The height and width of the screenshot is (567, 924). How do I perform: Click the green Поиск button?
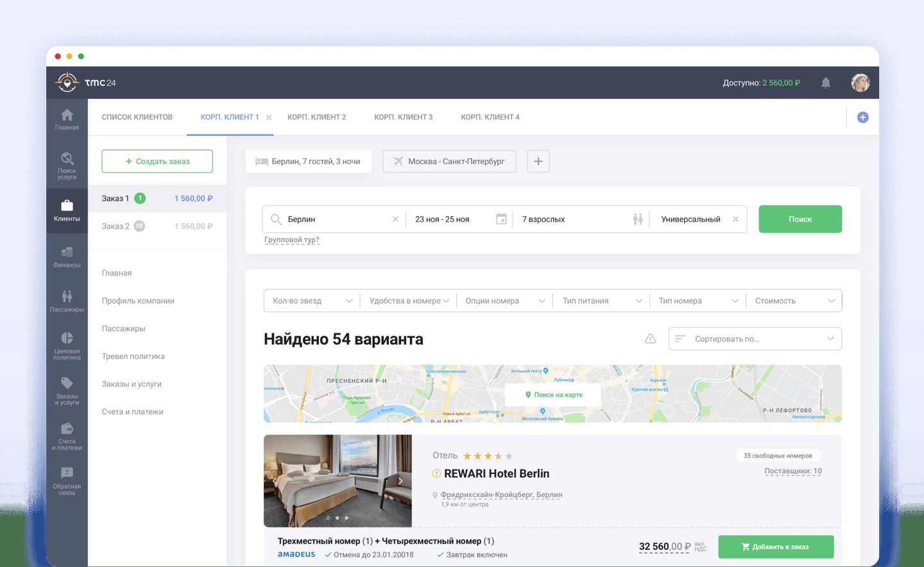[x=800, y=219]
